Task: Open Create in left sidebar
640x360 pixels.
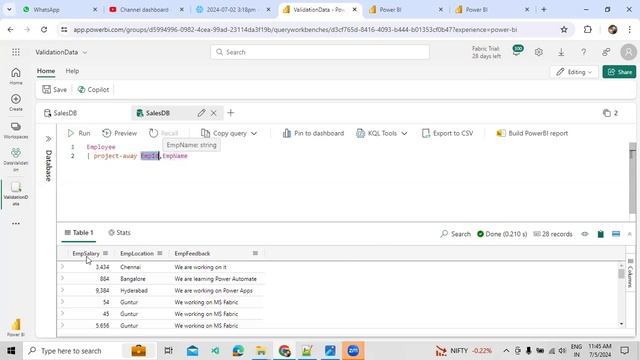Action: click(16, 102)
